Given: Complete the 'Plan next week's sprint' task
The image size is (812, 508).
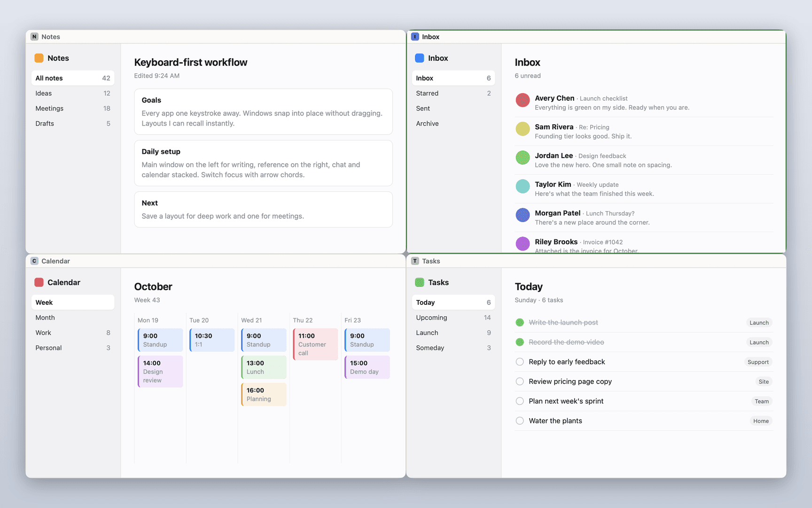Looking at the screenshot, I should 520,401.
